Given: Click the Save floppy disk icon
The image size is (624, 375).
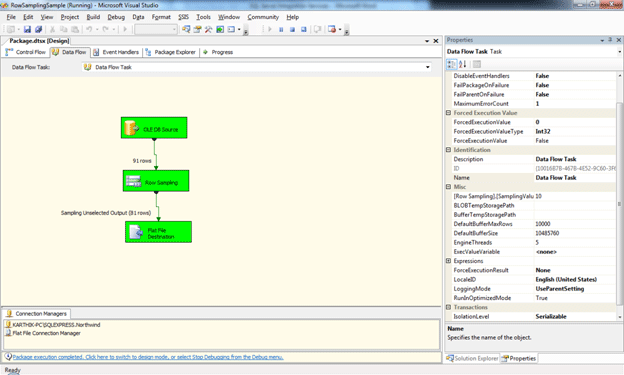Looking at the screenshot, I should [27, 29].
